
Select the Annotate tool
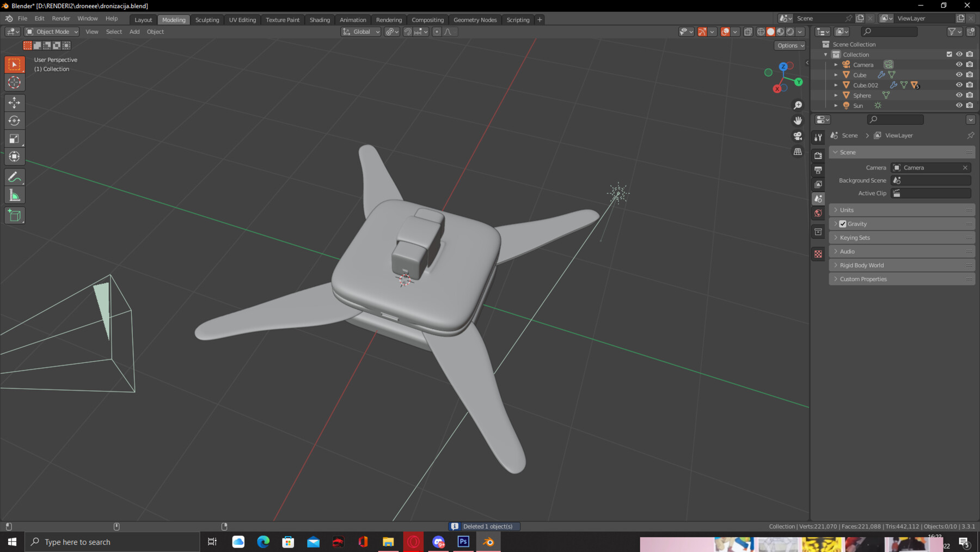[x=14, y=176]
